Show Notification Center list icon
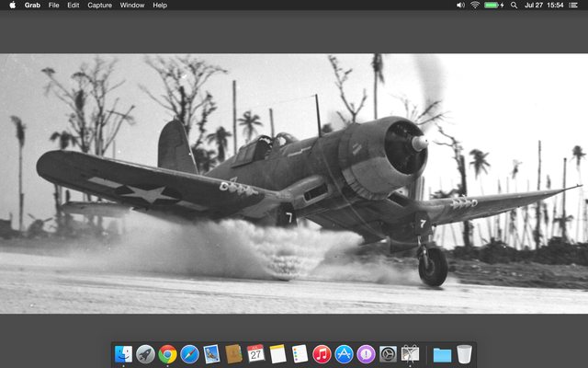The image size is (588, 368). [575, 6]
